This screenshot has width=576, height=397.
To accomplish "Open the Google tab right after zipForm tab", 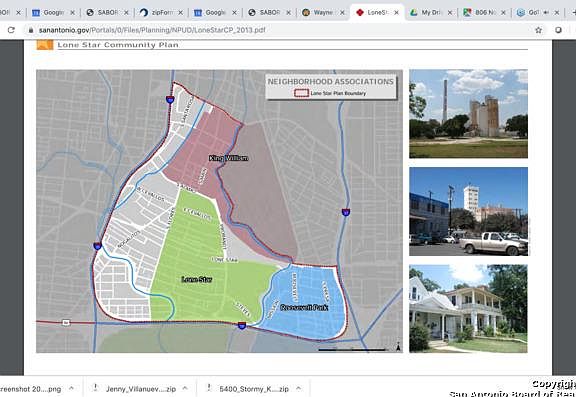I will pyautogui.click(x=215, y=12).
